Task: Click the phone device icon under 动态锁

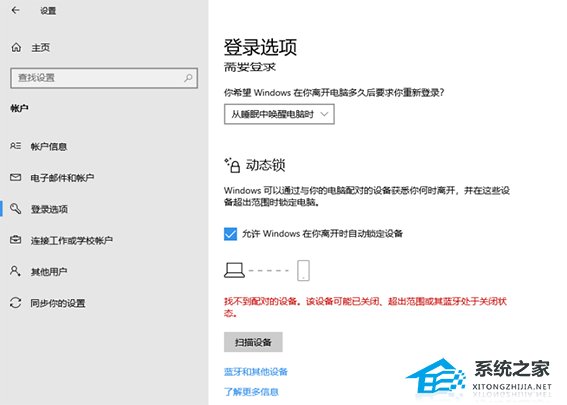Action: click(x=303, y=270)
